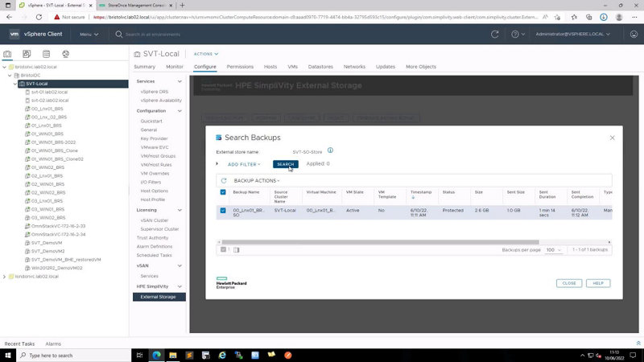Collapse the Services section
Screen dimensions: 644x362
click(x=180, y=81)
